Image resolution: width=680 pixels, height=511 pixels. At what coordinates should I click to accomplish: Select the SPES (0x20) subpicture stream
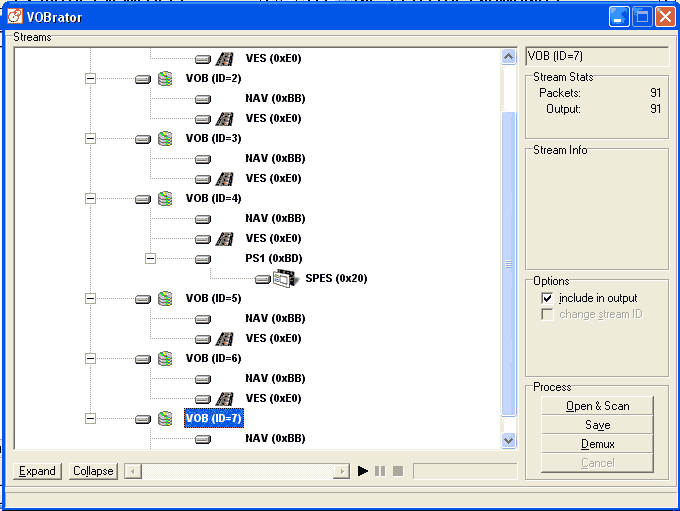[x=336, y=278]
